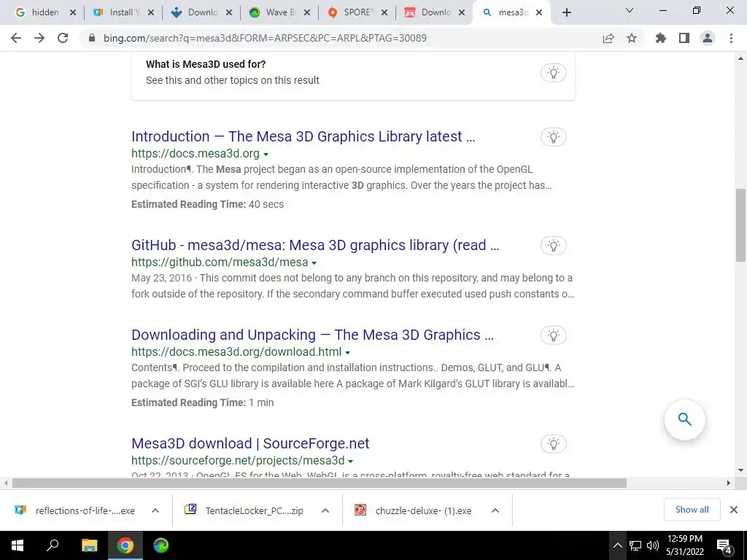Open Microsoft Edge from taskbar
The width and height of the screenshot is (747, 560).
click(161, 545)
